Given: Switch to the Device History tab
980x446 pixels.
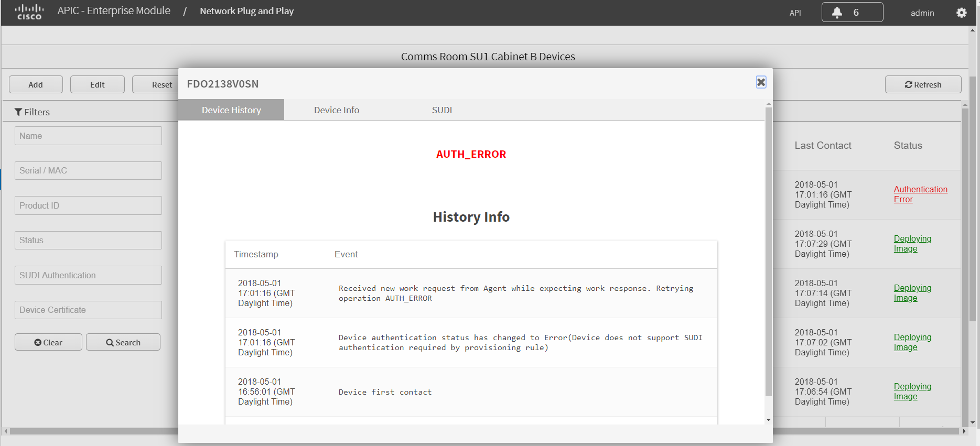Looking at the screenshot, I should tap(231, 110).
